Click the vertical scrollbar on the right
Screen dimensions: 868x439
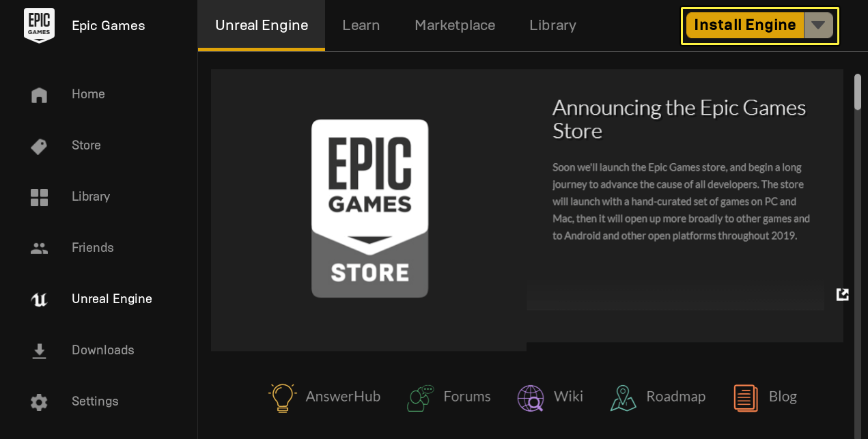point(858,92)
